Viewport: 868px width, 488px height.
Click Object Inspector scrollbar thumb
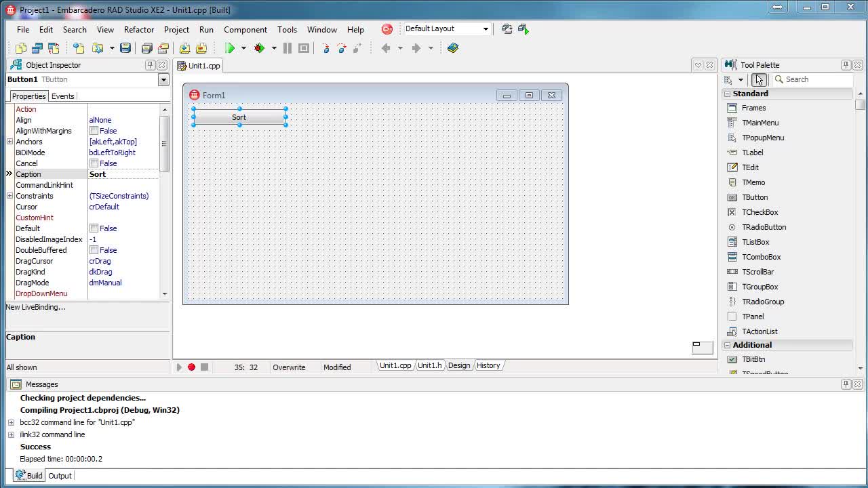coord(164,143)
